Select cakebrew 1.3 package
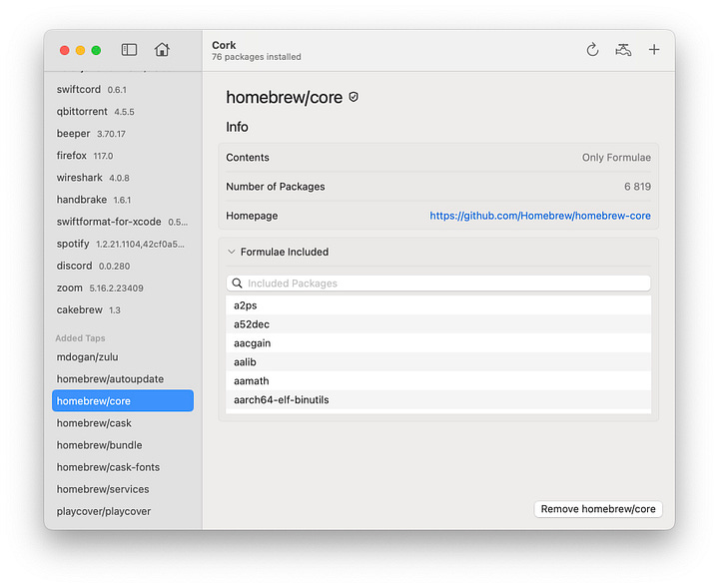The height and width of the screenshot is (588, 719). pyautogui.click(x=123, y=309)
